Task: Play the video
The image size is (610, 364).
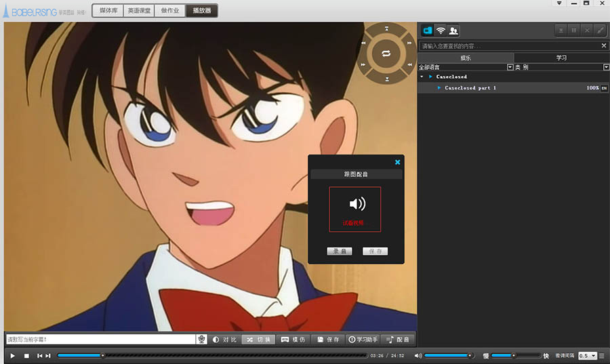Action: coord(12,355)
